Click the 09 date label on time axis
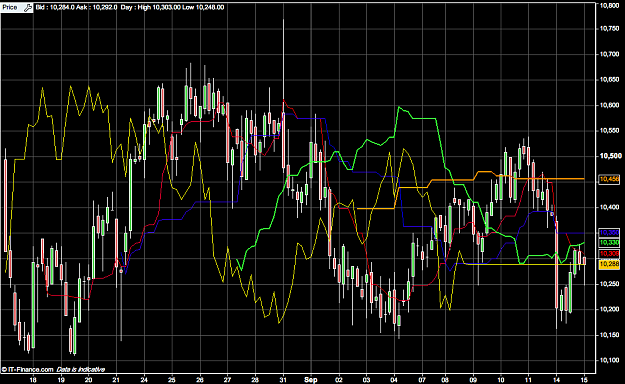Viewport: 625px width, 384px height. pyautogui.click(x=473, y=380)
